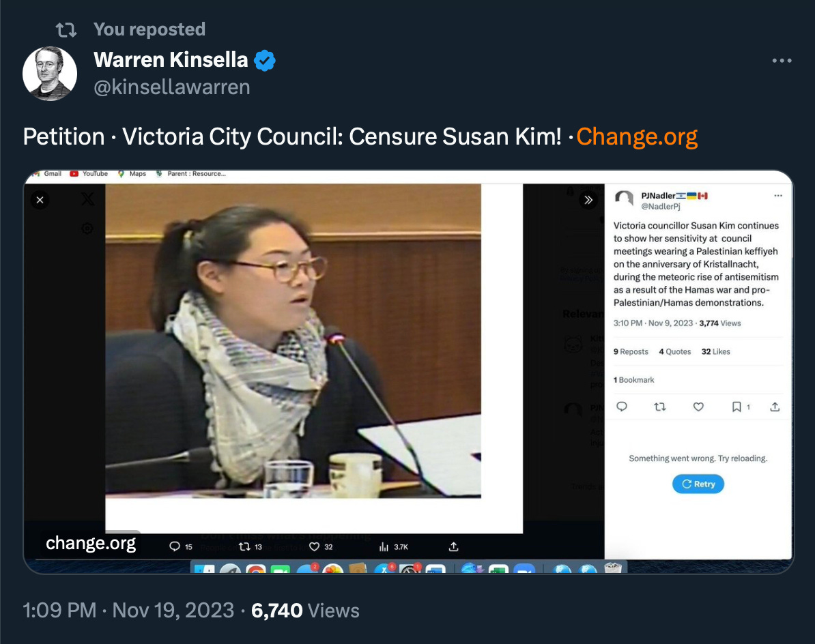The height and width of the screenshot is (644, 815).
Task: Click the comment icon showing 15
Action: click(175, 546)
